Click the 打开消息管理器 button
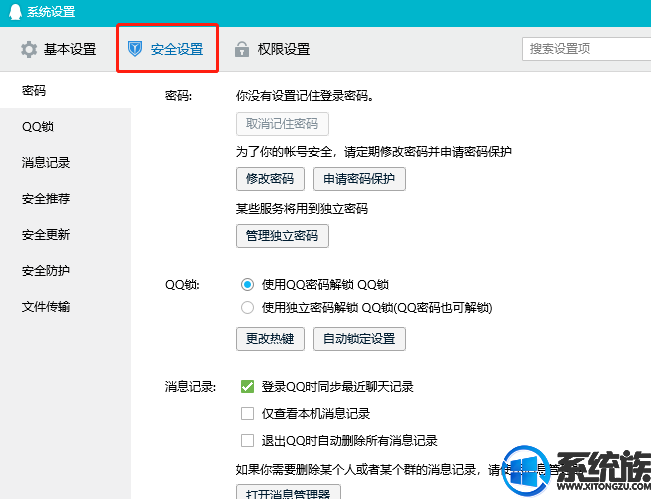 (x=288, y=492)
